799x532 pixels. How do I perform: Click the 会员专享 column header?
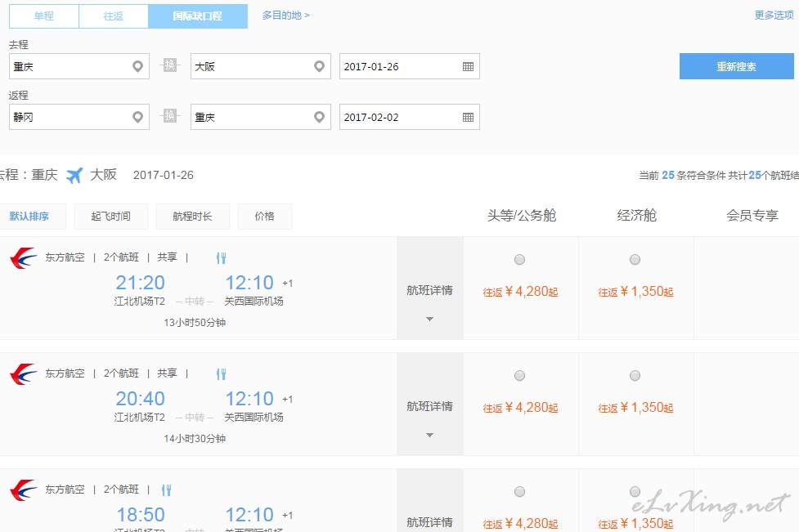tap(752, 216)
